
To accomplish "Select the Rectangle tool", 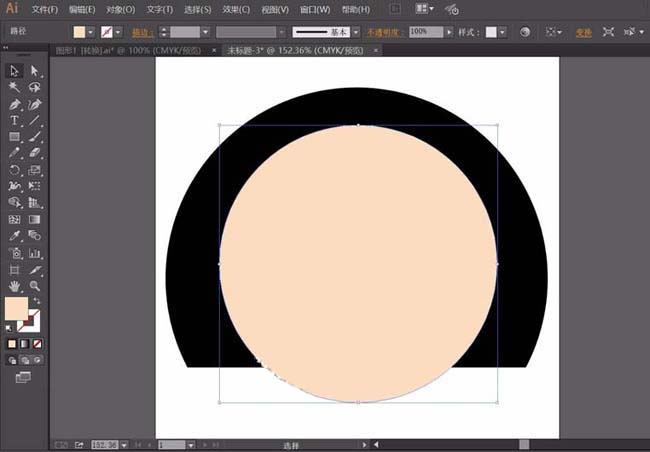I will [14, 137].
